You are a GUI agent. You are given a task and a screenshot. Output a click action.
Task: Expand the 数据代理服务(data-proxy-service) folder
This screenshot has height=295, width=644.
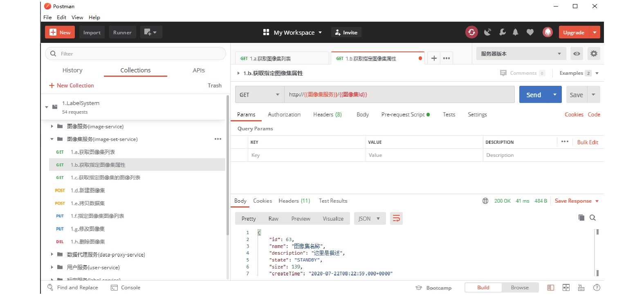coord(52,255)
